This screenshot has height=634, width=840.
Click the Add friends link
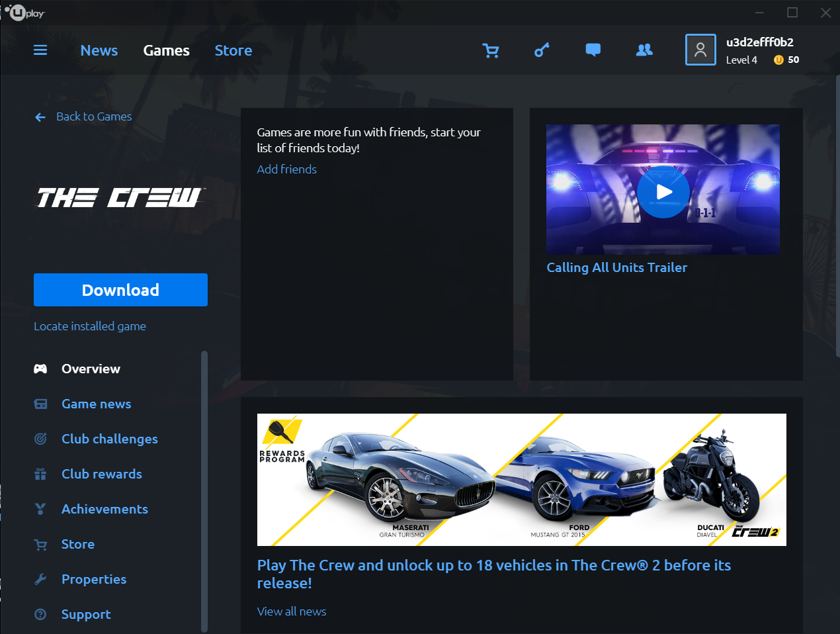[x=286, y=169]
